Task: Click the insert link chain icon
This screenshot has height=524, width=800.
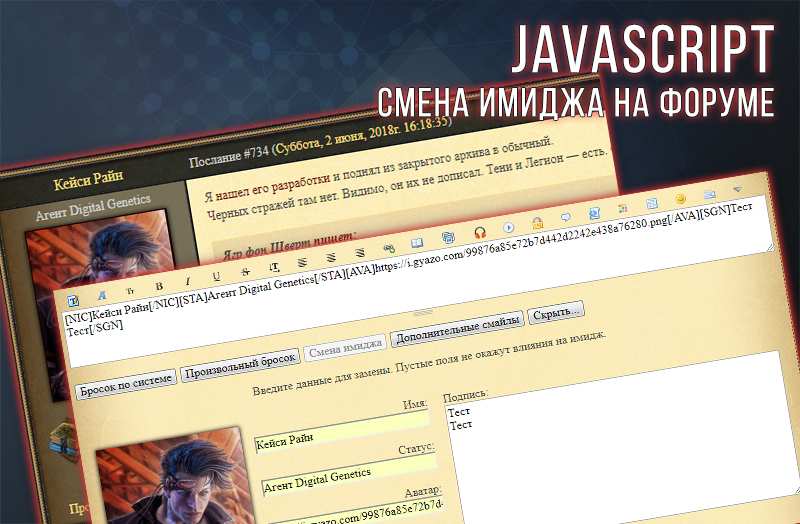Action: (386, 247)
